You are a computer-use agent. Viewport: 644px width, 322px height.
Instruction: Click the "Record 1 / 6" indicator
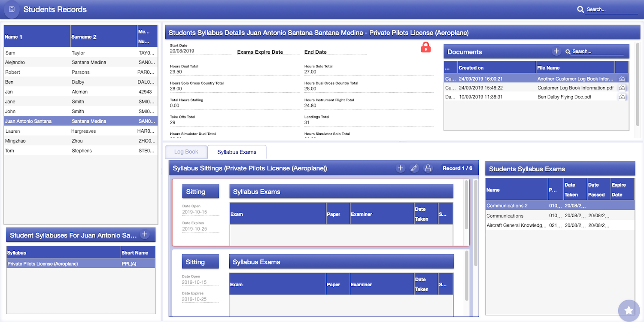[x=458, y=168]
